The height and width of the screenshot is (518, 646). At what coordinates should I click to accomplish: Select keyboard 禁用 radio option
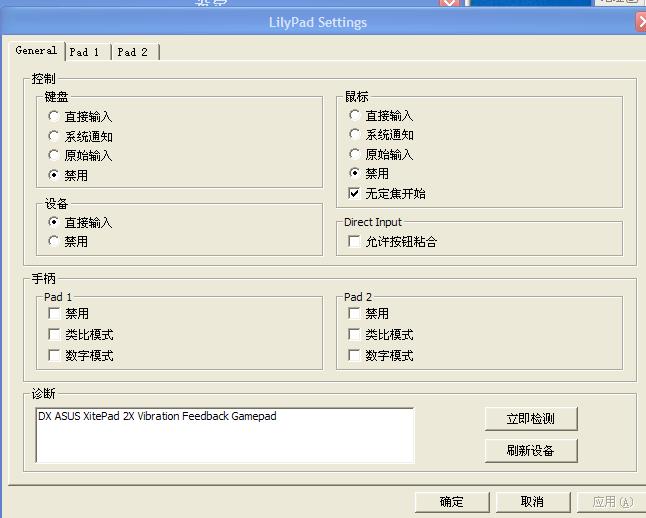click(x=54, y=175)
